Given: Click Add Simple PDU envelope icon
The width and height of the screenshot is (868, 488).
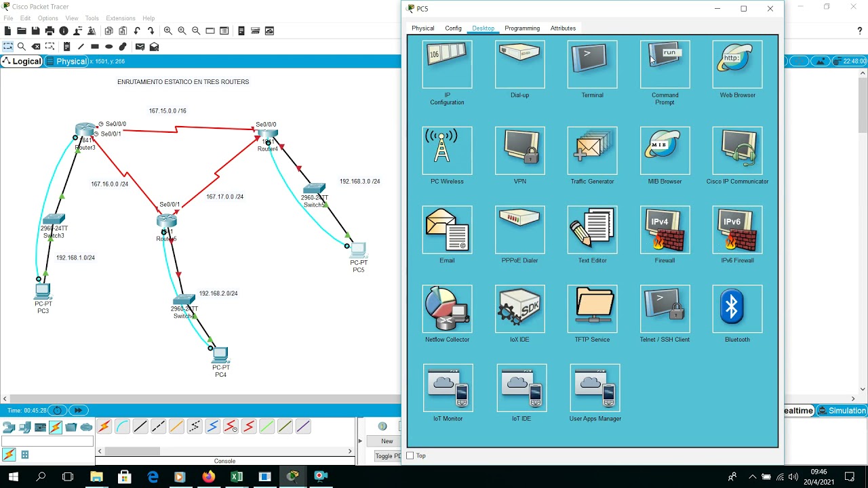Looking at the screenshot, I should tap(140, 47).
